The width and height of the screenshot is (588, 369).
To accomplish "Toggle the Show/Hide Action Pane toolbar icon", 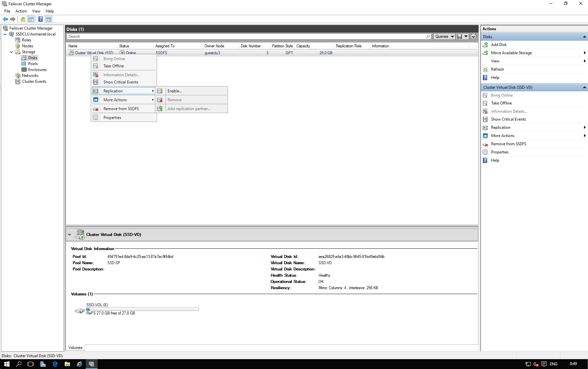I will click(49, 19).
